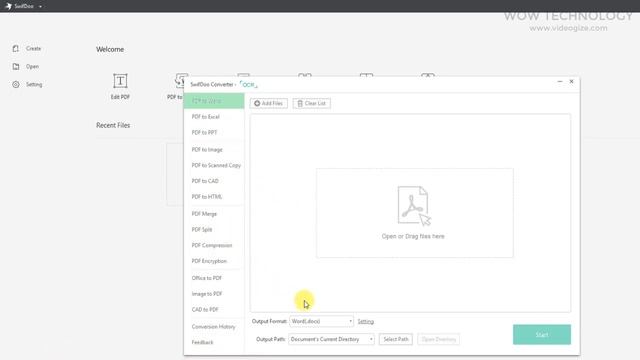
Task: Click the Select Path button
Action: (x=396, y=339)
